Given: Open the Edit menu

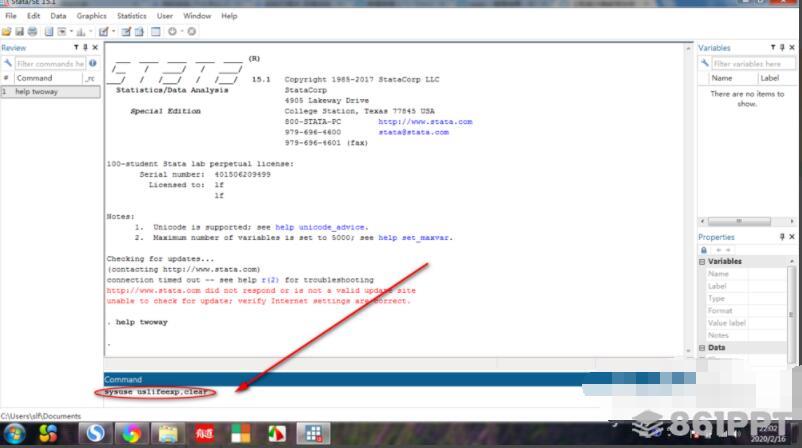Looking at the screenshot, I should point(33,16).
